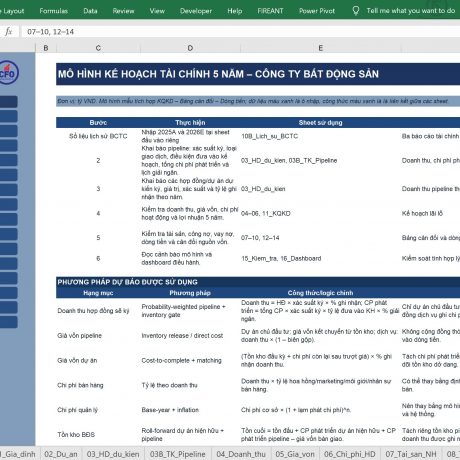Image resolution: width=460 pixels, height=460 pixels.
Task: Go to the 06_Chi_phi_HD sheet tab
Action: [350, 454]
